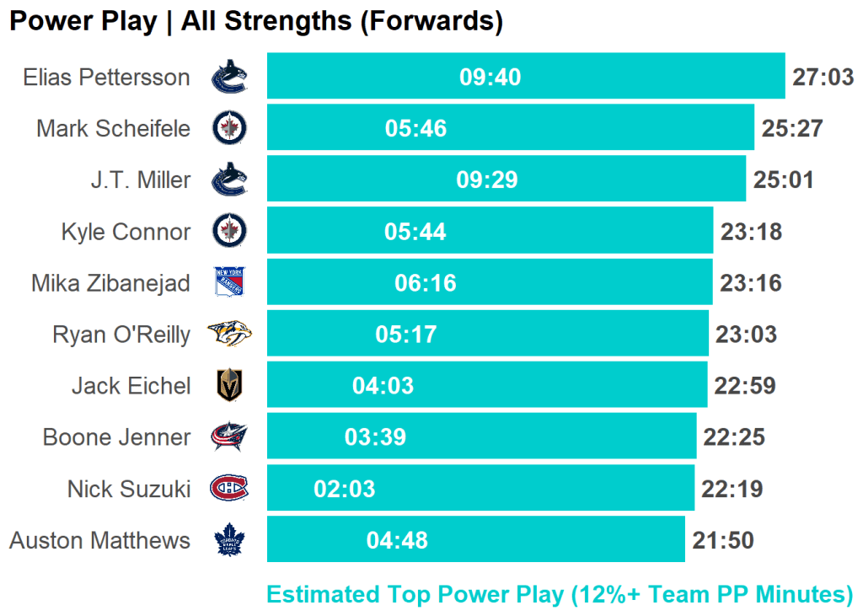
Task: Click the Canucks logo beside Elias Pettersson
Action: [x=228, y=77]
